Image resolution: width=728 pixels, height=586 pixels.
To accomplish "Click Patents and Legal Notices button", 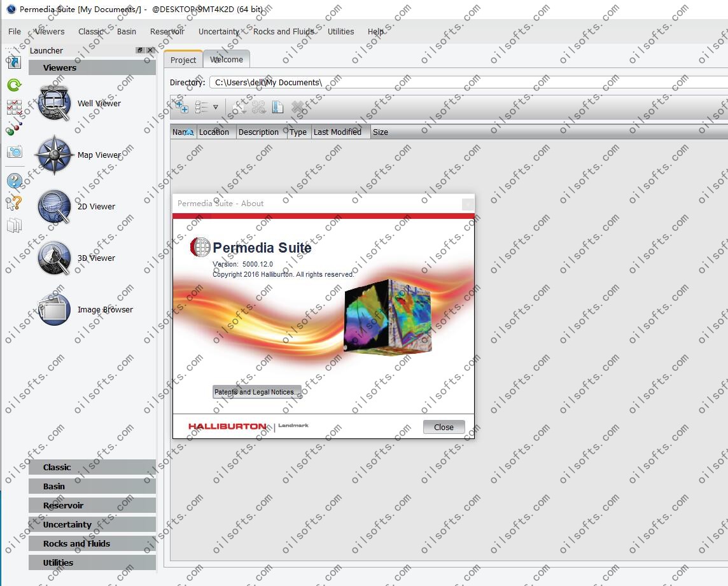I will [x=257, y=392].
